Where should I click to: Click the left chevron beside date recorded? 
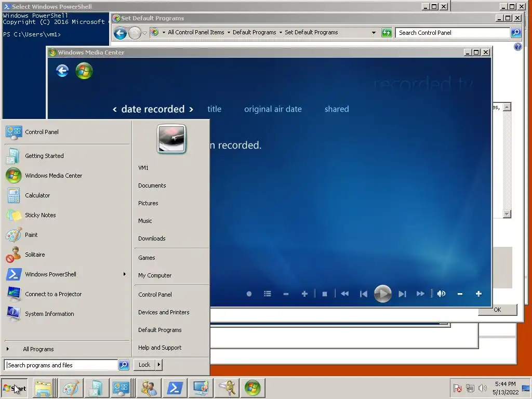(115, 109)
